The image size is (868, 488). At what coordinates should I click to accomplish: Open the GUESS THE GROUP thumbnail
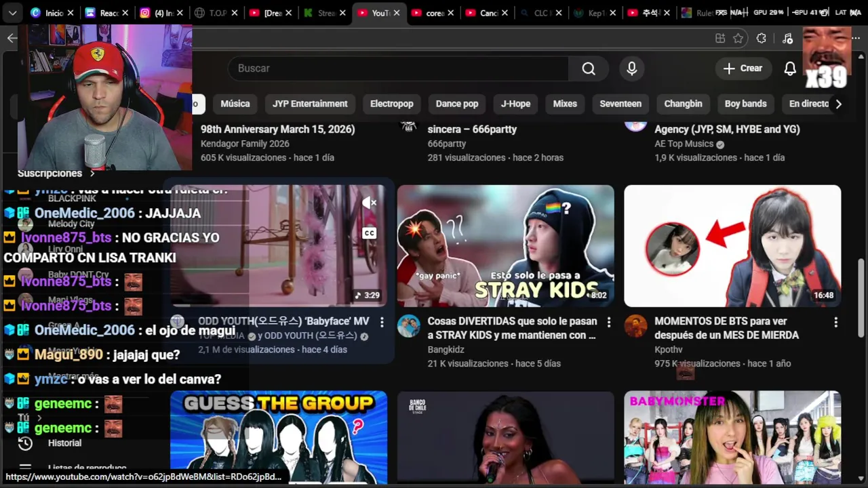(279, 436)
